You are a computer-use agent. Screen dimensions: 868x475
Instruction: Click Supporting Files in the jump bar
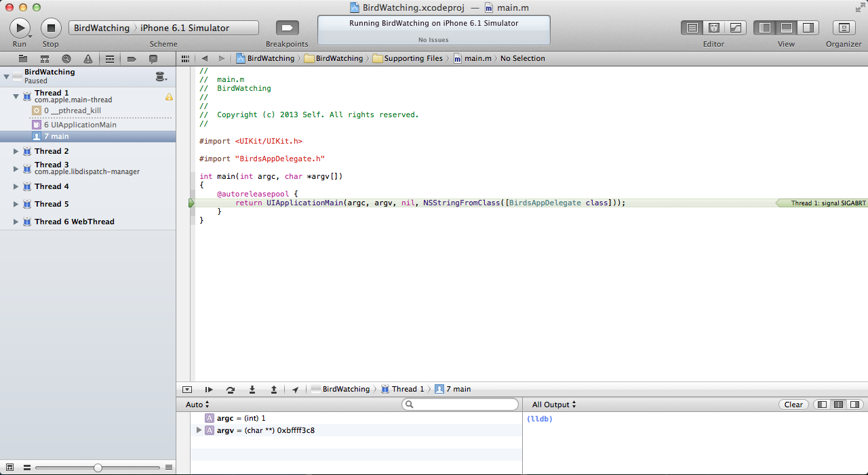coord(413,58)
